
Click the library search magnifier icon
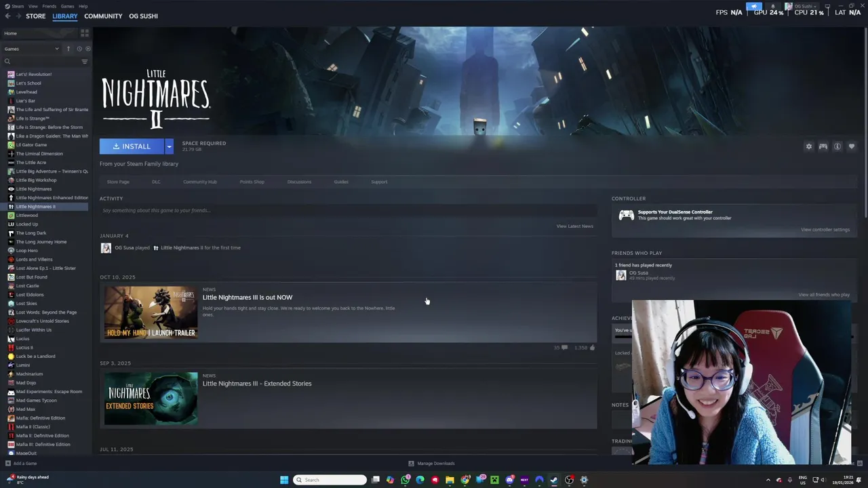[x=7, y=62]
